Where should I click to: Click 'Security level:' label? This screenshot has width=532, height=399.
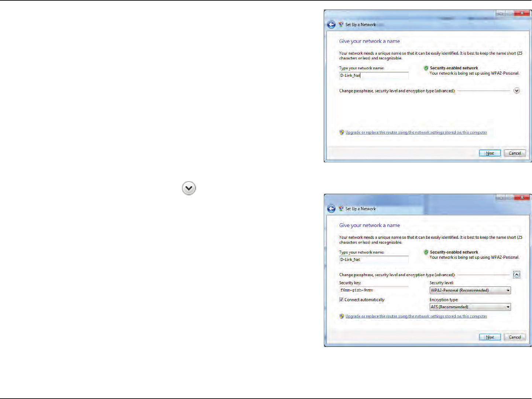click(442, 283)
